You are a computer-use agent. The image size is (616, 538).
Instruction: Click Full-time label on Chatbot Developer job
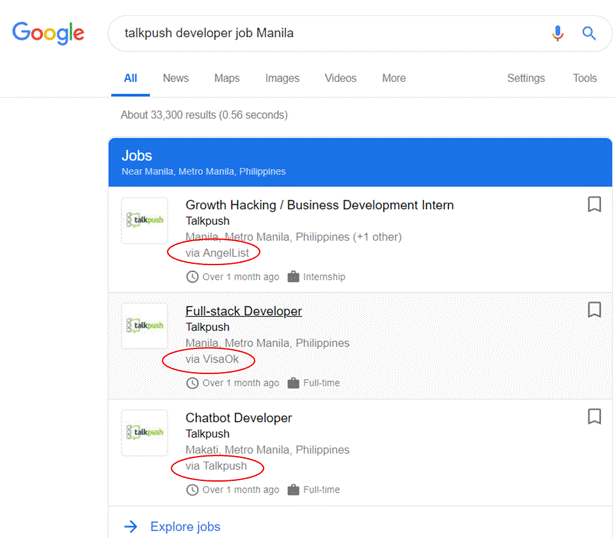coord(321,490)
